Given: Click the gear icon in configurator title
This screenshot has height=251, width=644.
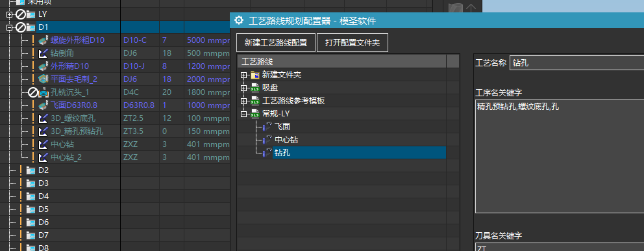Looking at the screenshot, I should click(239, 20).
